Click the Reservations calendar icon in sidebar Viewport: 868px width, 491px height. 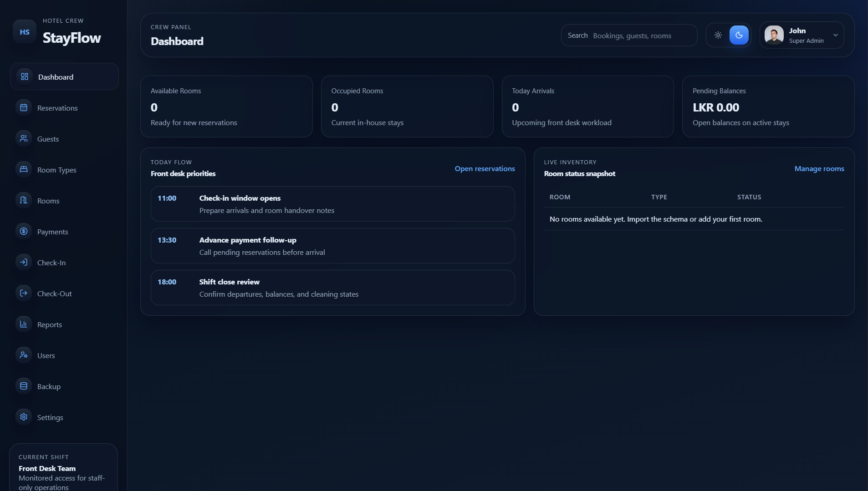(x=24, y=108)
